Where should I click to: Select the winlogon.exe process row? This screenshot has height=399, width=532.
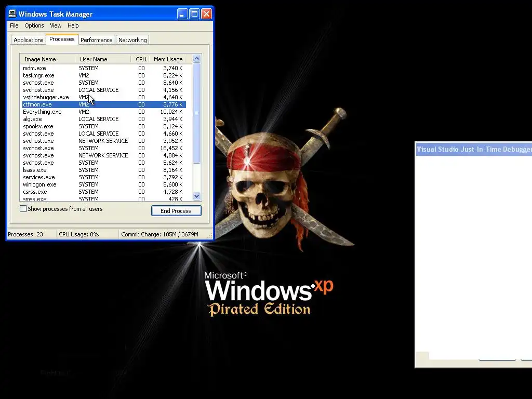(103, 184)
